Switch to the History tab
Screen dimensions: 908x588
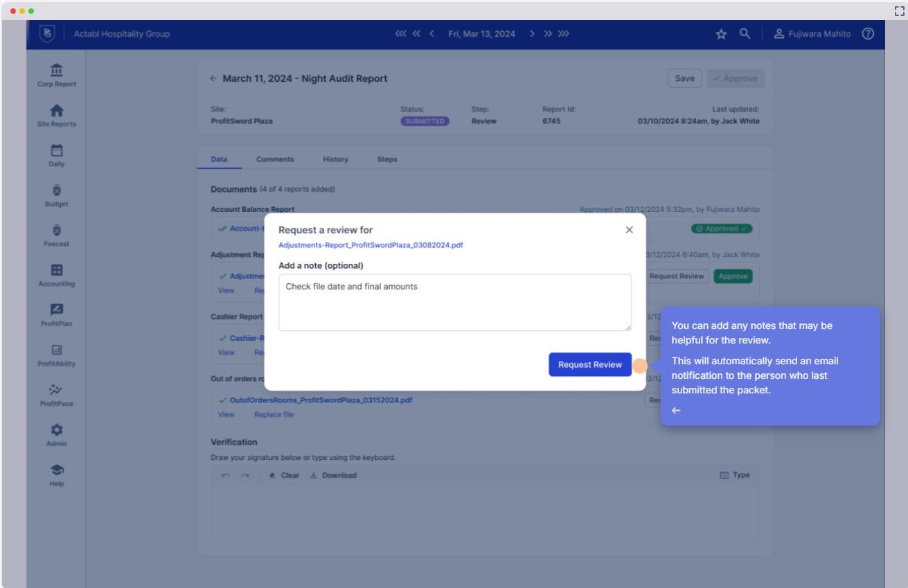click(x=335, y=159)
